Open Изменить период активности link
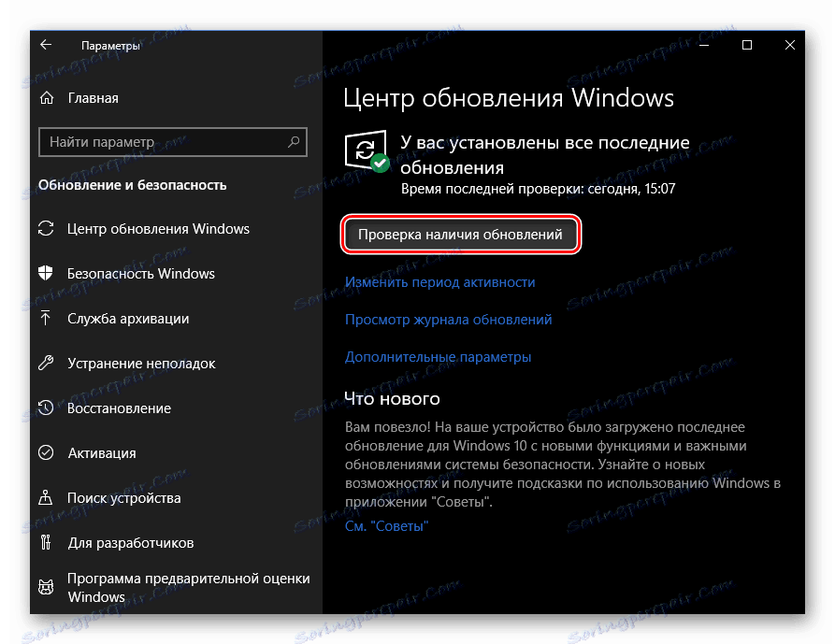 439,282
